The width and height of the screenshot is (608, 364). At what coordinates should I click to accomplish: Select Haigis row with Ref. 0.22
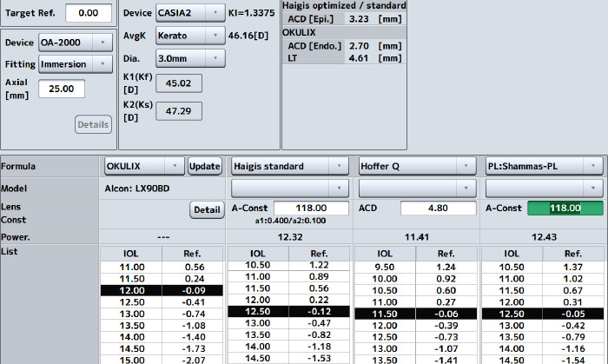pyautogui.click(x=288, y=300)
